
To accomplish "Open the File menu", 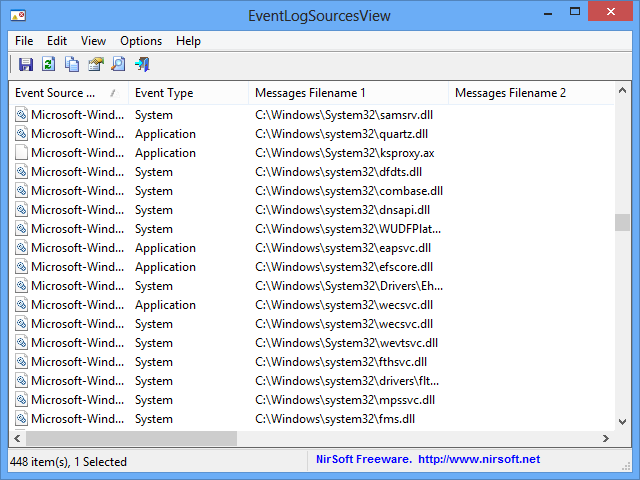I will (x=24, y=41).
